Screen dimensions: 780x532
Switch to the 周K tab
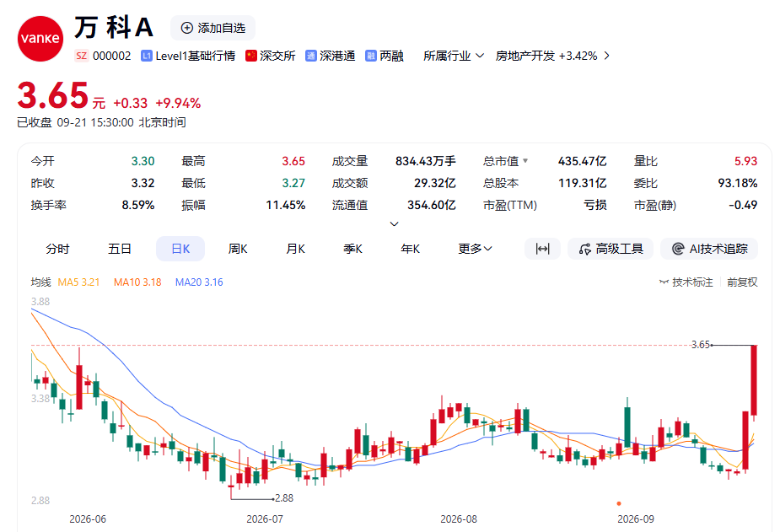tap(238, 249)
